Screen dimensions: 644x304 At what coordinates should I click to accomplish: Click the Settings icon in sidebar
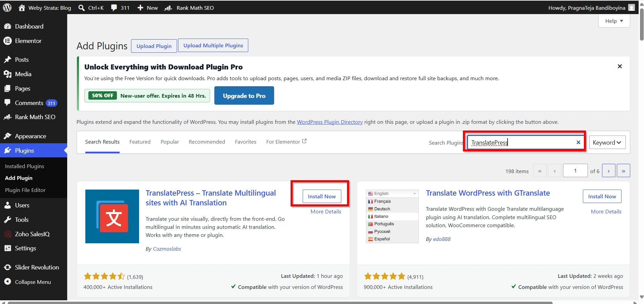[x=7, y=248]
